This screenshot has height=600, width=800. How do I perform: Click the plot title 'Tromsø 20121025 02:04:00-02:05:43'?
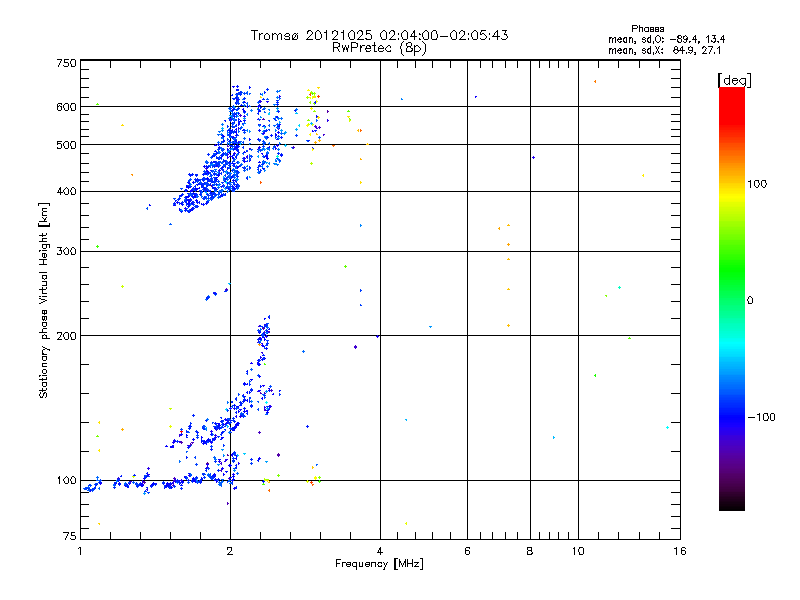[379, 35]
